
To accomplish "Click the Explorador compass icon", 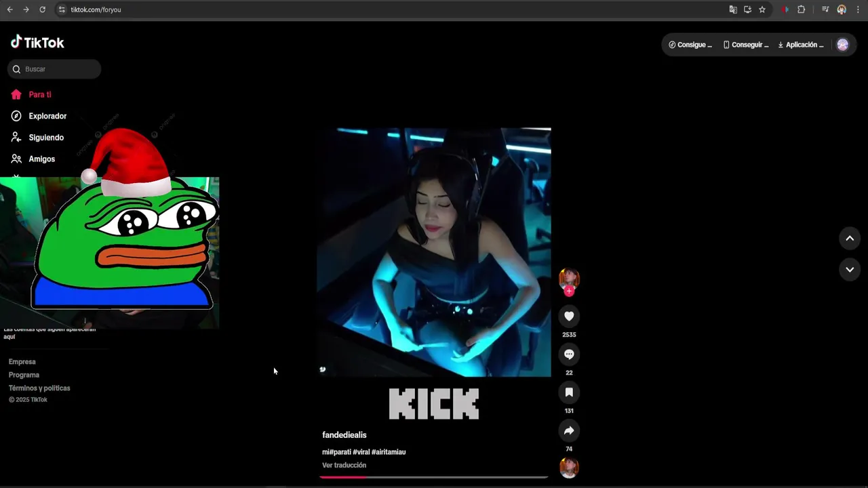I will 16,116.
